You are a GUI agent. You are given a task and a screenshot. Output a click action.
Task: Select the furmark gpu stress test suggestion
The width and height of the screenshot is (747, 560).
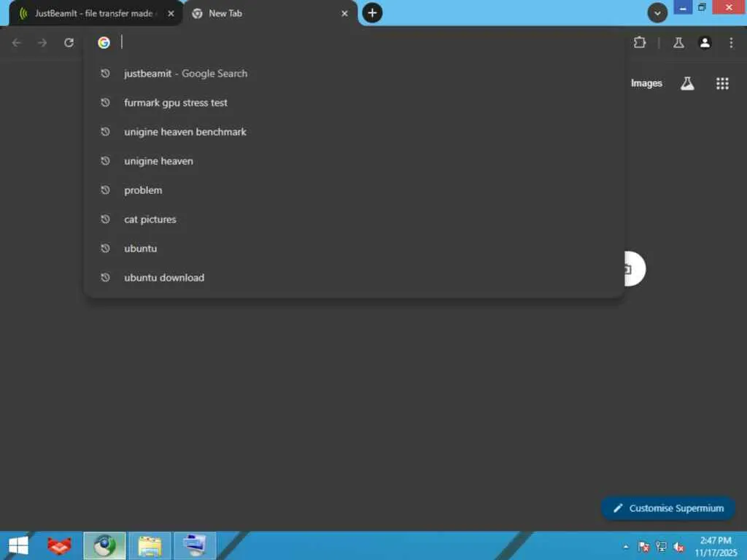(x=354, y=102)
